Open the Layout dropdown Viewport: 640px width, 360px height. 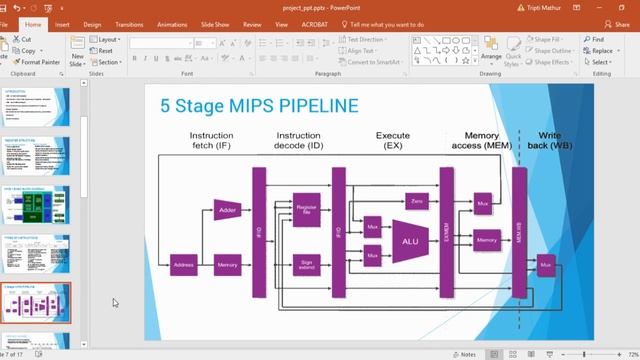coord(105,39)
